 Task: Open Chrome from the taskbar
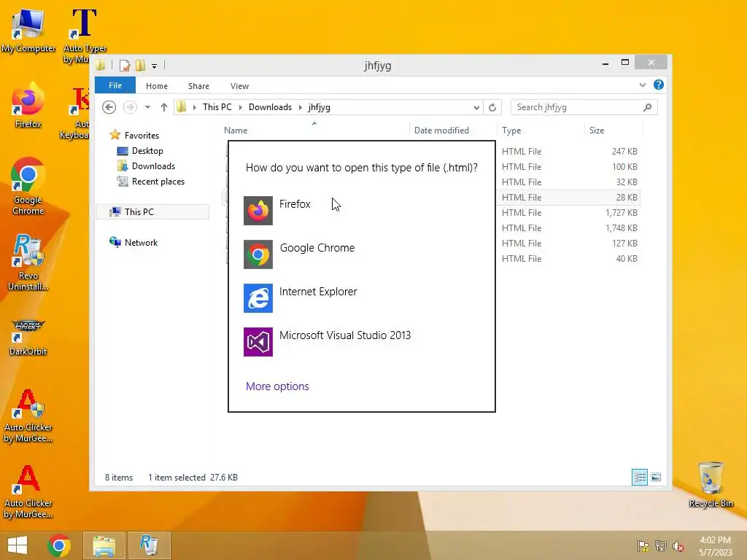[59, 545]
